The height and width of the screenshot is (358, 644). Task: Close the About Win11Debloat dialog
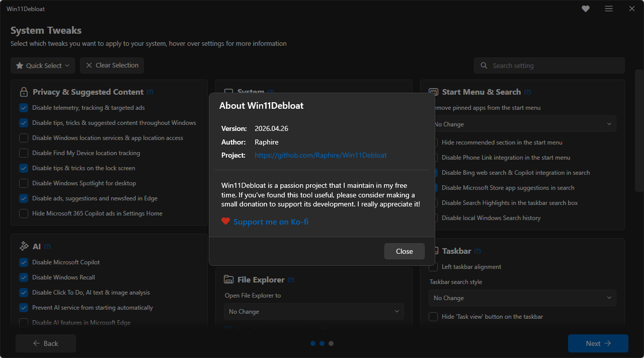click(x=404, y=251)
